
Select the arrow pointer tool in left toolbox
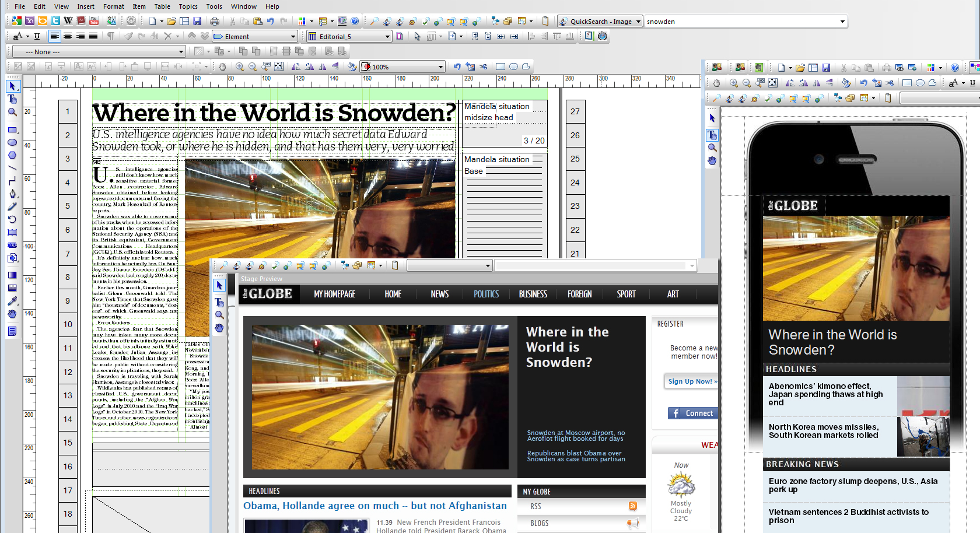(x=12, y=86)
